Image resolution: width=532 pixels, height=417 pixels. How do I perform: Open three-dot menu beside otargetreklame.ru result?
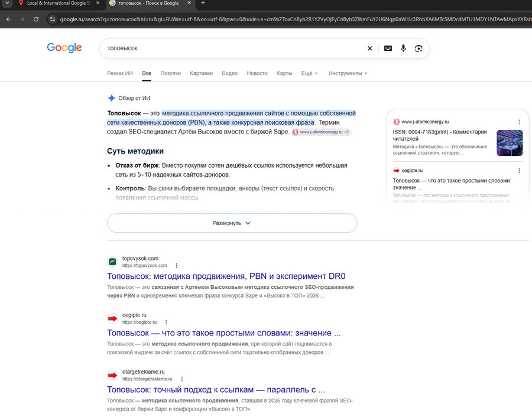182,379
